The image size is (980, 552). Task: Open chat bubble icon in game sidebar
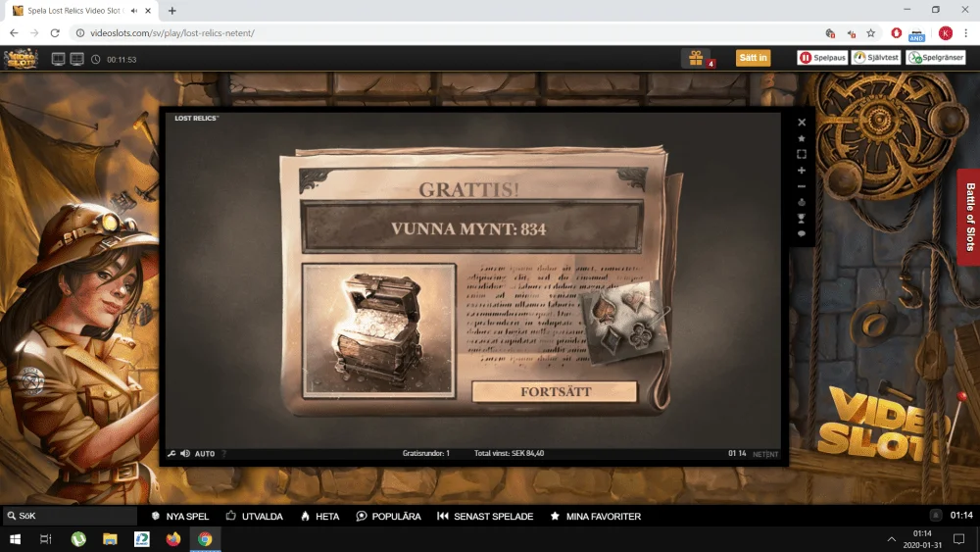(x=802, y=233)
